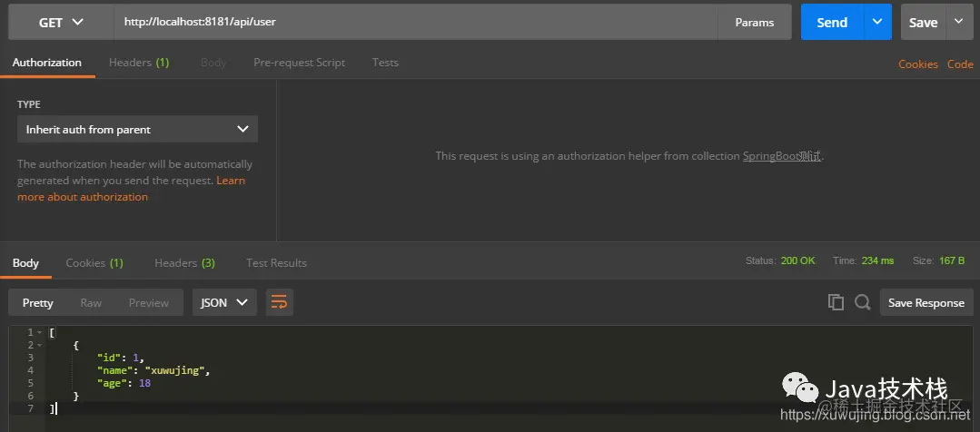Send the request
Image resolution: width=980 pixels, height=432 pixels.
click(832, 23)
